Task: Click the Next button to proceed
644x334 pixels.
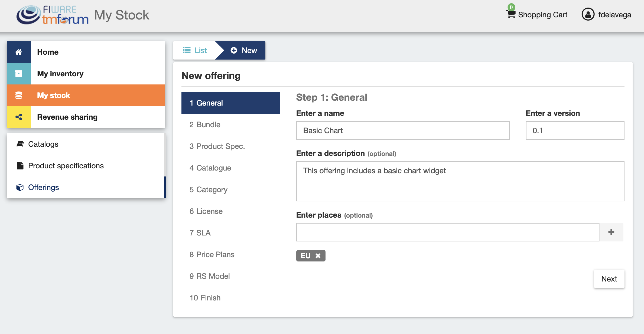Action: [609, 279]
